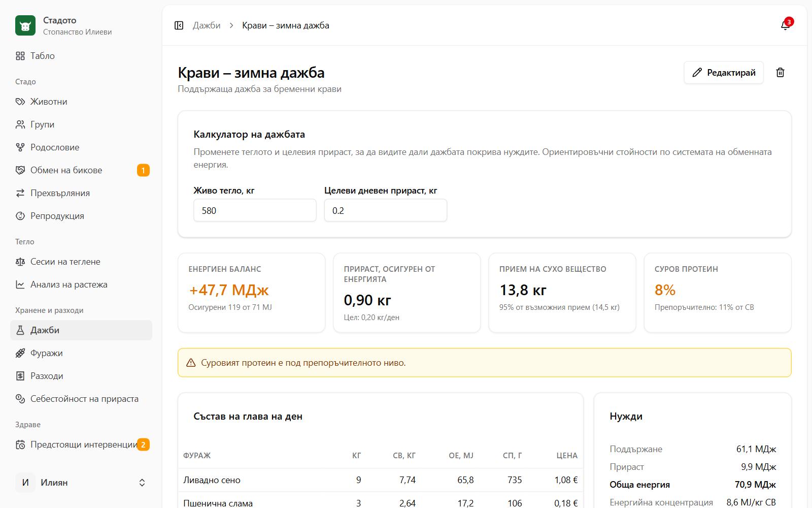This screenshot has width=812, height=508.
Task: Open the Дажби menu item
Action: click(81, 330)
